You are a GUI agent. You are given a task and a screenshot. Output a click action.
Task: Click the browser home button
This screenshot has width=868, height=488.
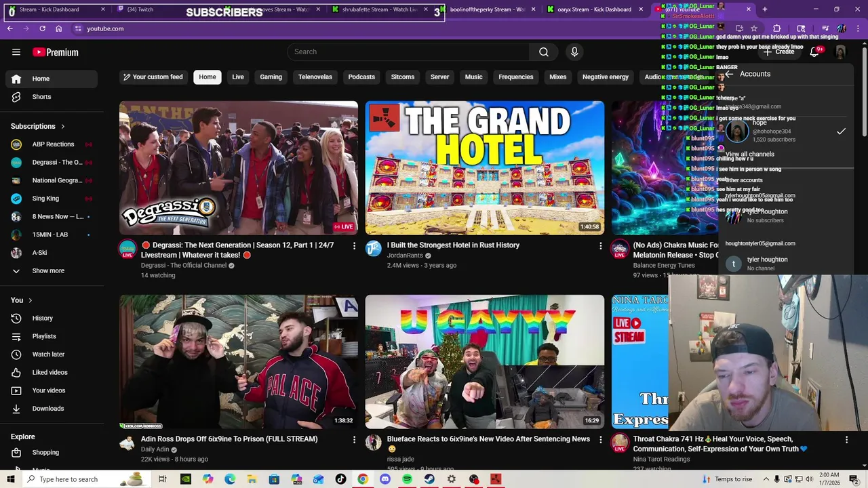click(58, 28)
